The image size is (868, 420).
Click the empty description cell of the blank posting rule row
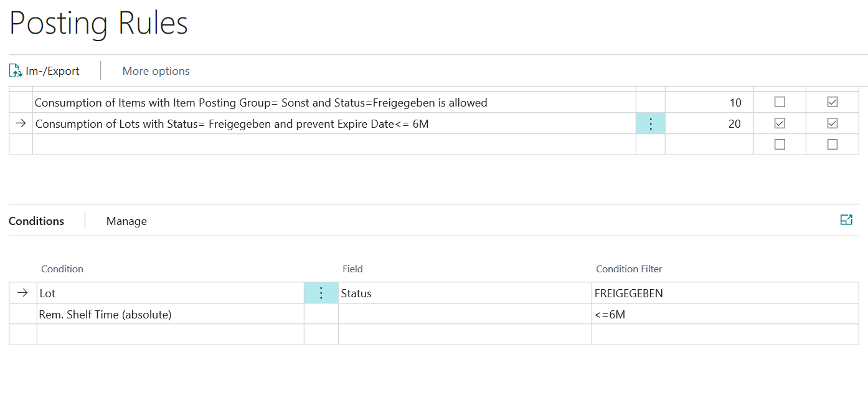click(x=334, y=145)
